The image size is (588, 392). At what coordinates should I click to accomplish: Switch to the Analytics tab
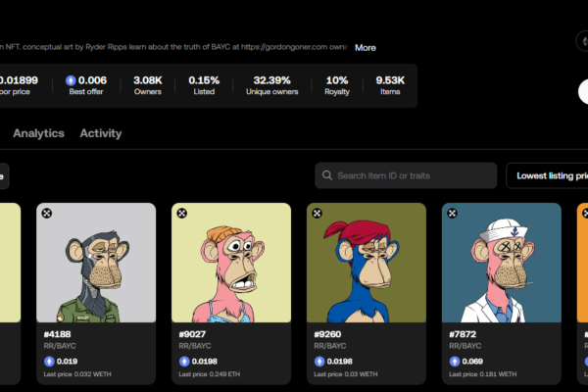point(38,133)
